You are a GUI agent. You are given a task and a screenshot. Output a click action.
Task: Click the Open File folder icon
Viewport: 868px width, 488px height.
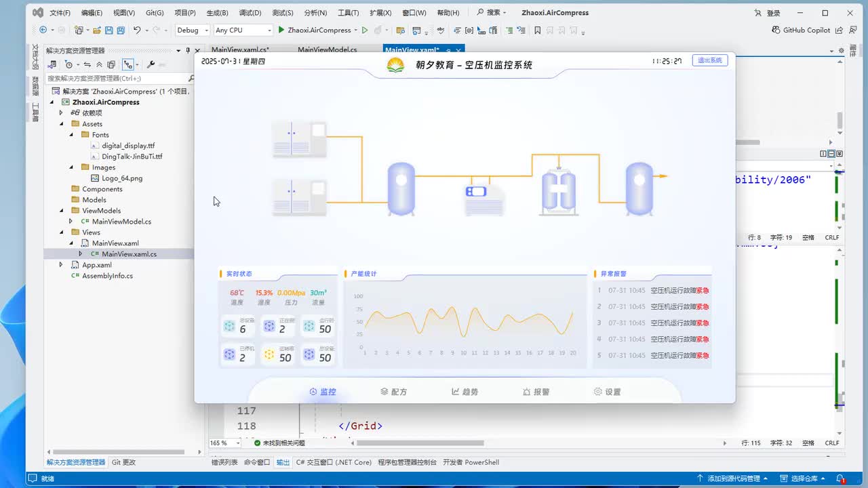97,30
